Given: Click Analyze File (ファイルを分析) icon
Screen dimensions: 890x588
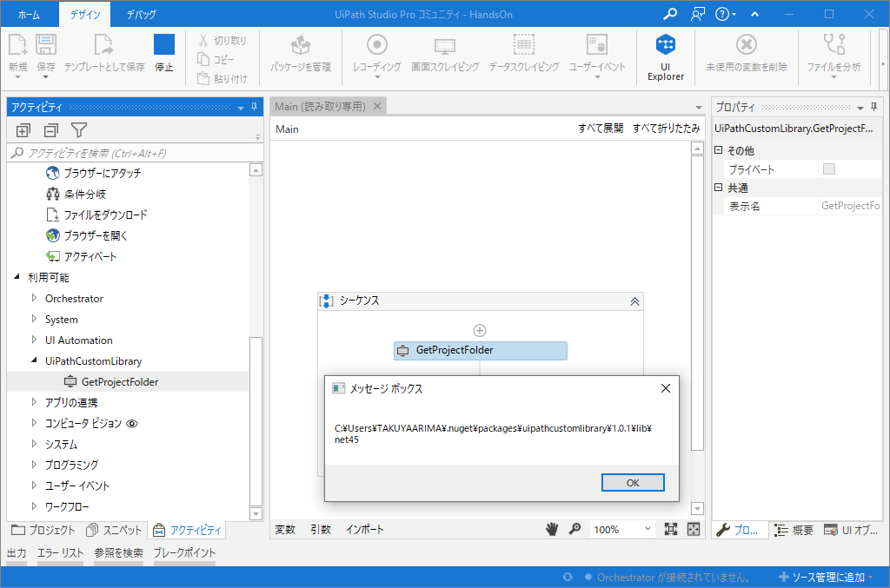Looking at the screenshot, I should 834,45.
